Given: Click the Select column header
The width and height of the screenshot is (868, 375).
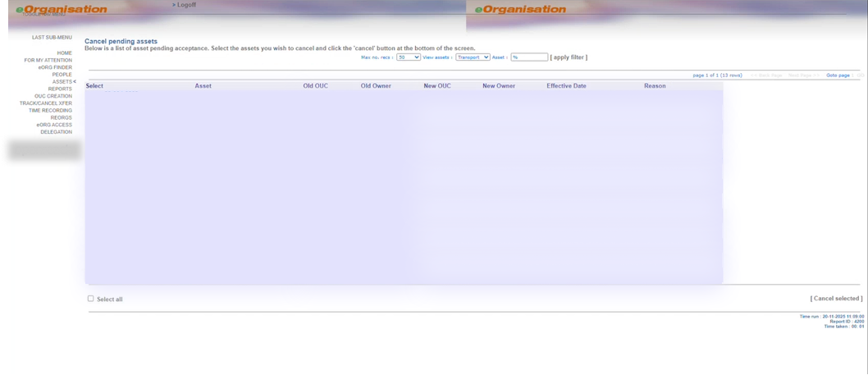Looking at the screenshot, I should tap(94, 86).
